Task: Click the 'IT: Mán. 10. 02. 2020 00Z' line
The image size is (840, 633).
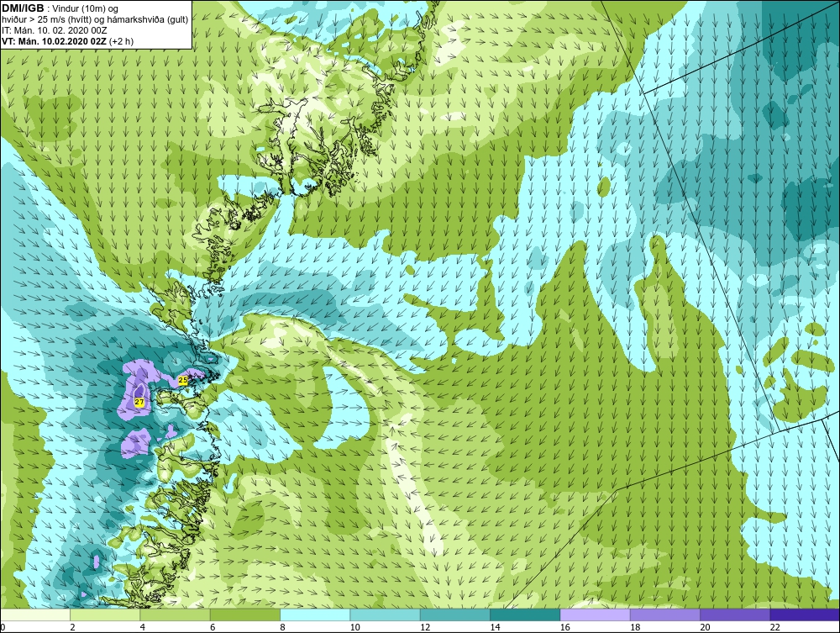Action: pos(55,30)
